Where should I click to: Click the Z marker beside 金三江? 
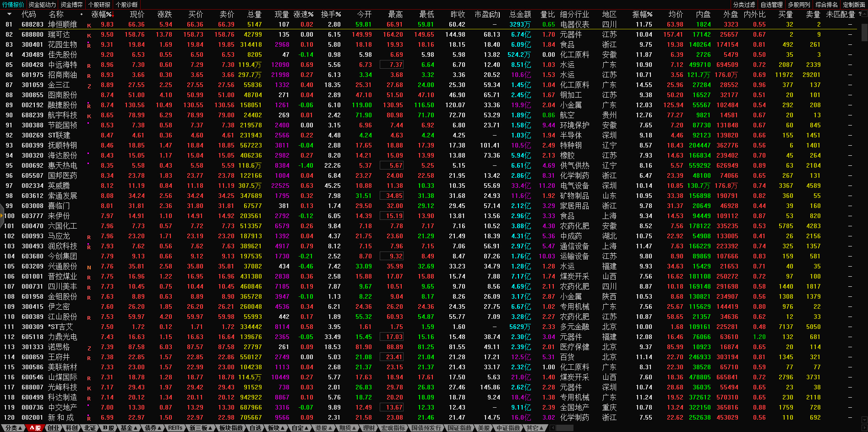[89, 86]
